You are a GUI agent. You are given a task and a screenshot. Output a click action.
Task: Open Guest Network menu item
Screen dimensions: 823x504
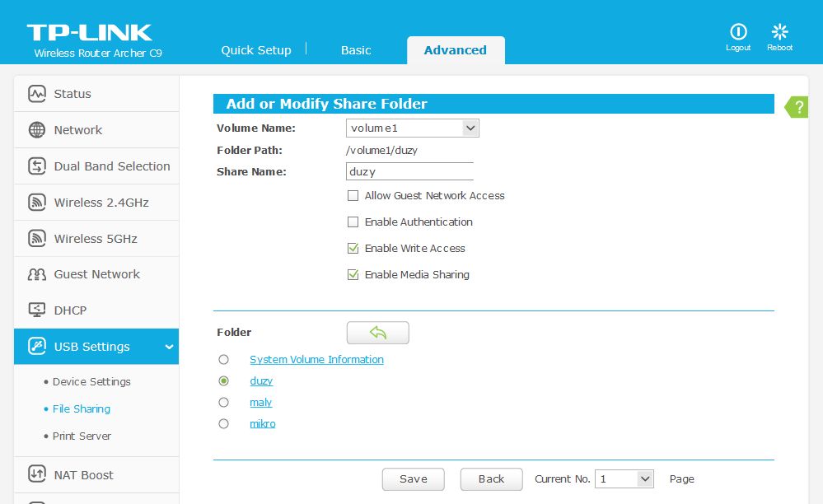pyautogui.click(x=96, y=274)
